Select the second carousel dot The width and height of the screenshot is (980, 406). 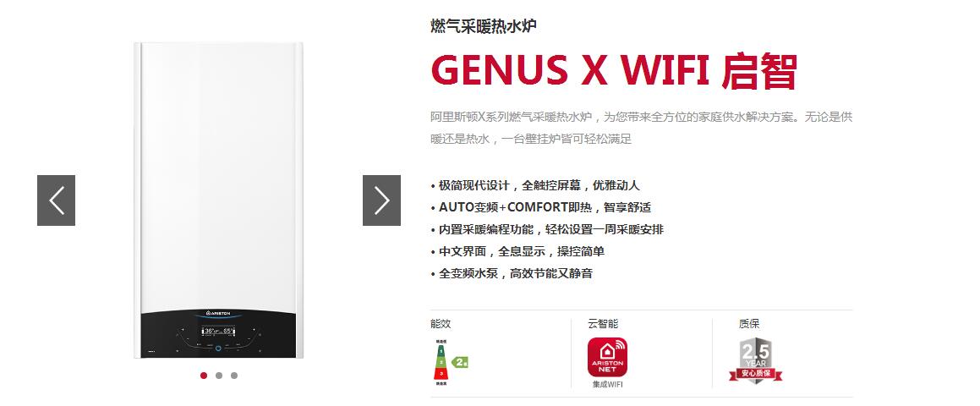click(x=219, y=376)
